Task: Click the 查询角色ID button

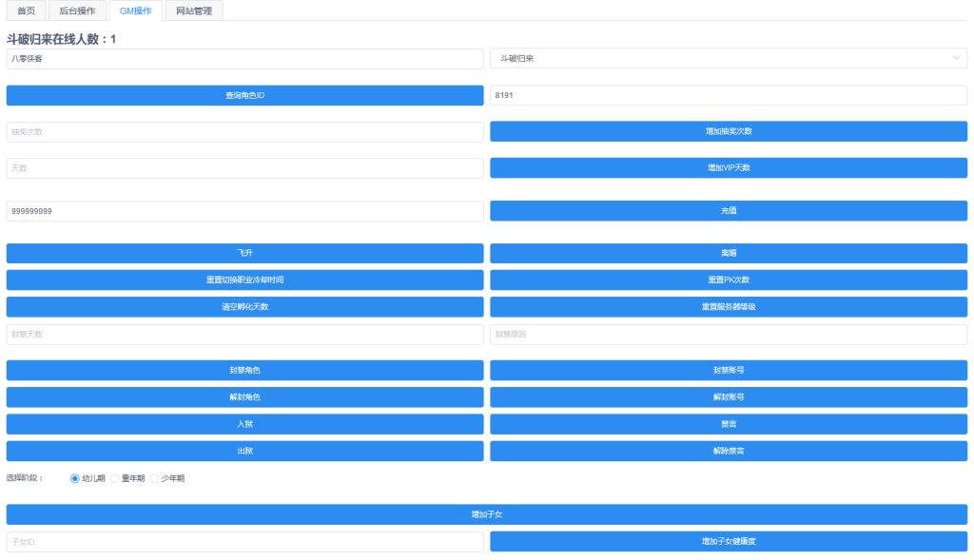Action: pyautogui.click(x=244, y=95)
